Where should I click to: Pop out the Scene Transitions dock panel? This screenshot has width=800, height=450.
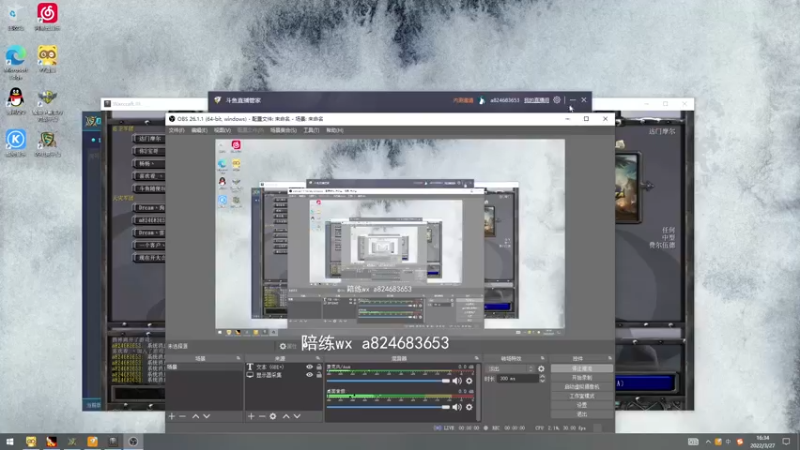(542, 359)
